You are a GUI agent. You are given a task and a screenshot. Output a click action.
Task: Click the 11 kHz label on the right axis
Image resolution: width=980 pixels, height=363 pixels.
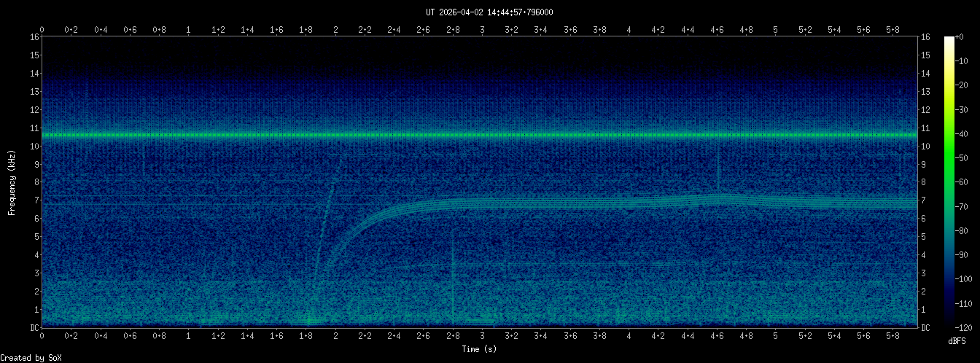925,128
